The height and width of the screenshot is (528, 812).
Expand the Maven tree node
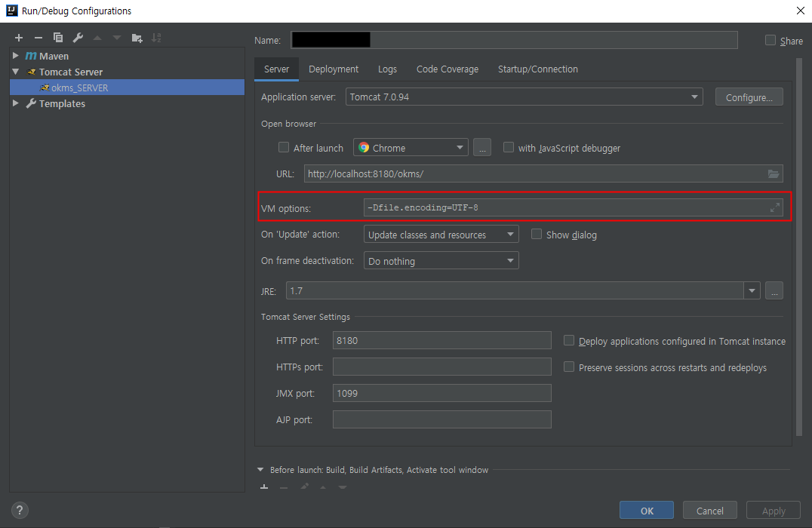click(x=16, y=55)
